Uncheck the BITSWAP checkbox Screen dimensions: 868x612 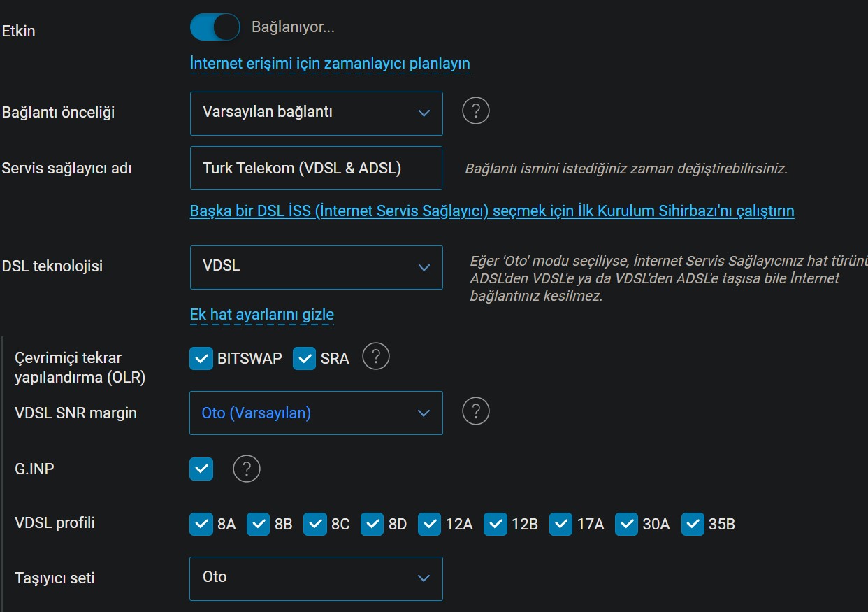click(201, 358)
